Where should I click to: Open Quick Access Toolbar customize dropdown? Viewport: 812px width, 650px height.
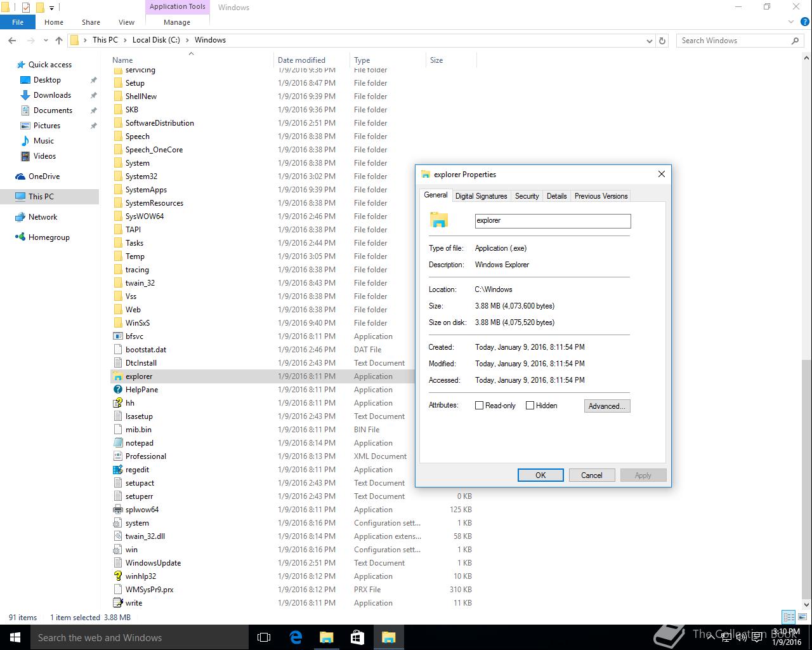[x=52, y=8]
